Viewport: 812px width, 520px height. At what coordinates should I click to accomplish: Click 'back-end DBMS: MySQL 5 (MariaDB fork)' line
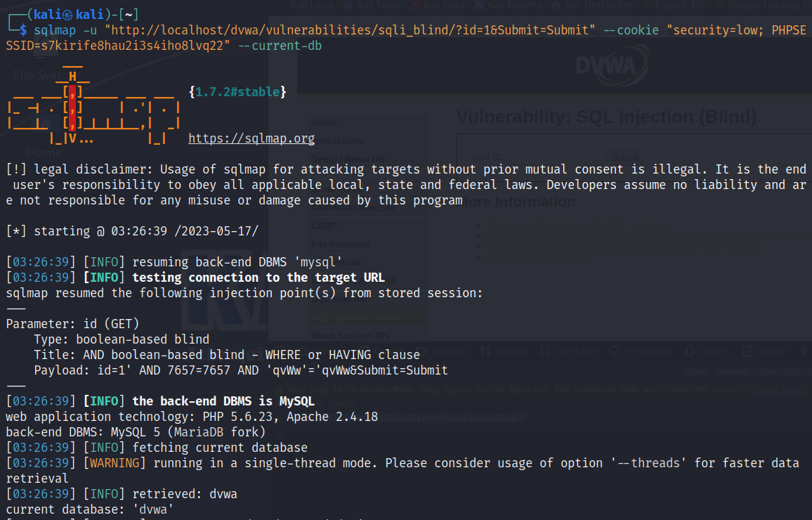(x=136, y=432)
